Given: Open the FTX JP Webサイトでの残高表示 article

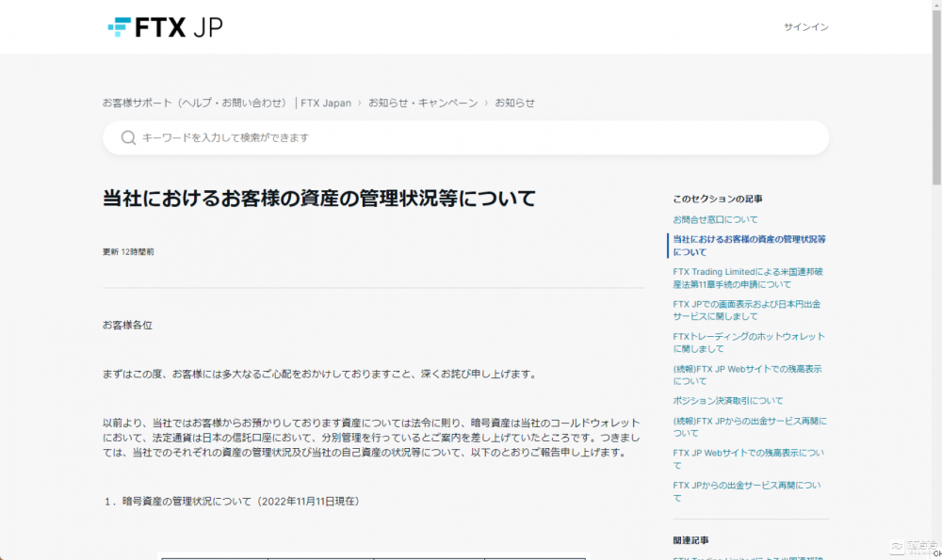Looking at the screenshot, I should click(746, 459).
